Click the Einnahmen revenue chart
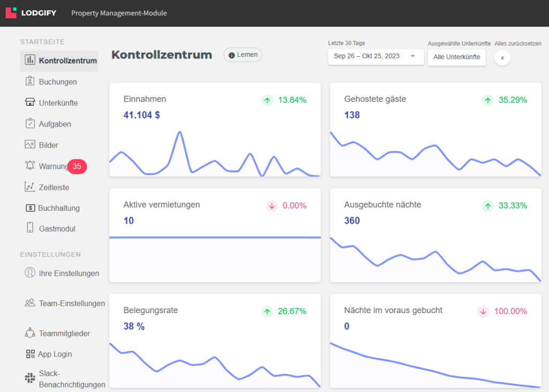Screen dimensions: 549x392 point(215,154)
